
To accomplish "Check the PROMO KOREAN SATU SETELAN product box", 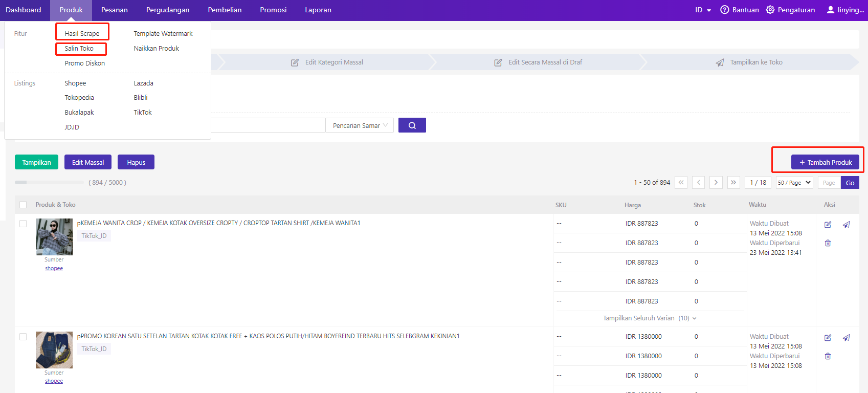I will [23, 337].
